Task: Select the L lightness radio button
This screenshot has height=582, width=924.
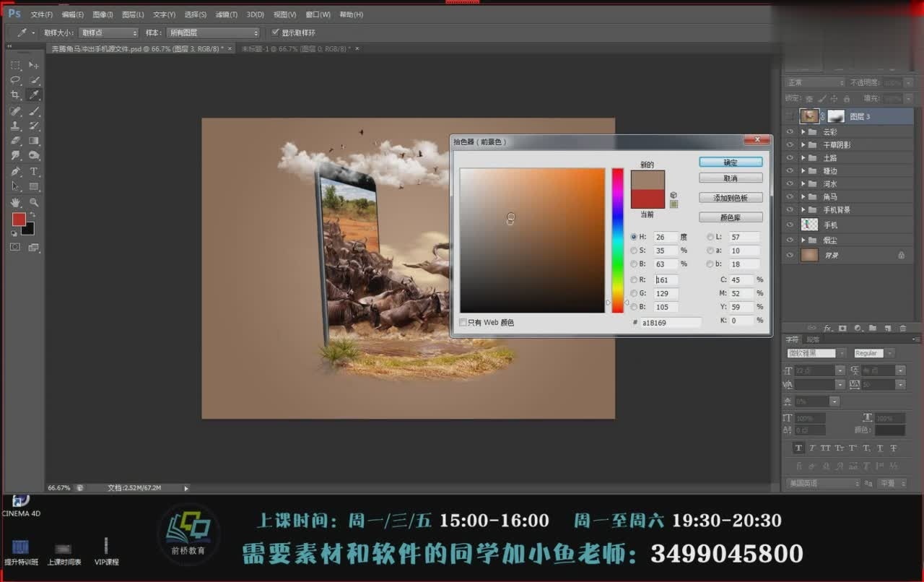Action: pos(710,237)
